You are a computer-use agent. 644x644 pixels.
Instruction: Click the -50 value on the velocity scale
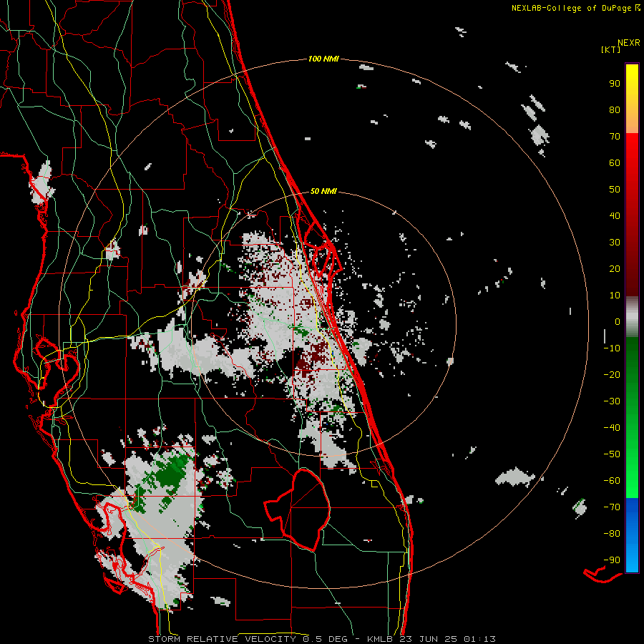(x=612, y=454)
